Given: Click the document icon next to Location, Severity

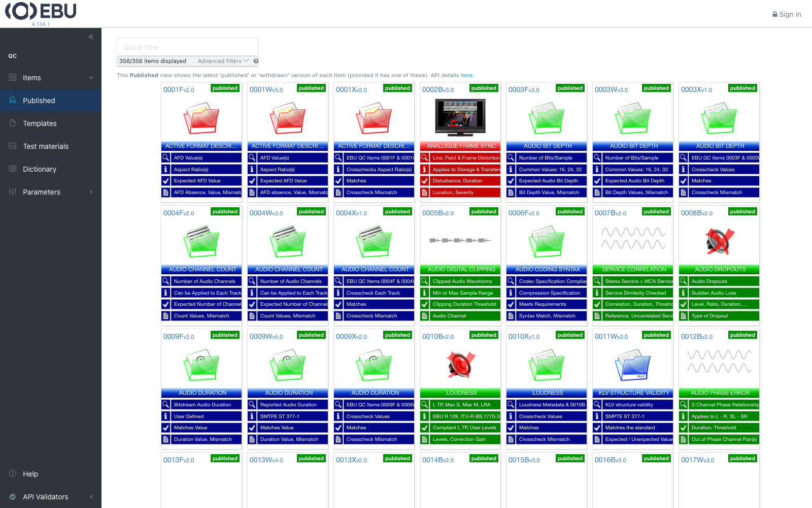Looking at the screenshot, I should pos(424,193).
